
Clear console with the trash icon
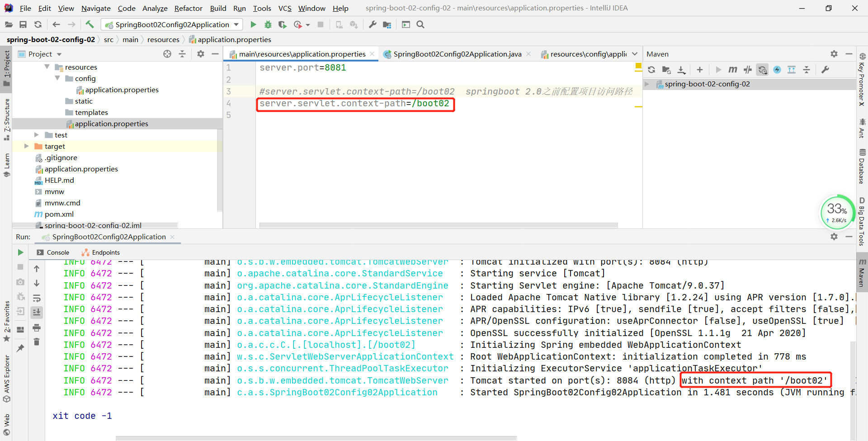pos(37,342)
